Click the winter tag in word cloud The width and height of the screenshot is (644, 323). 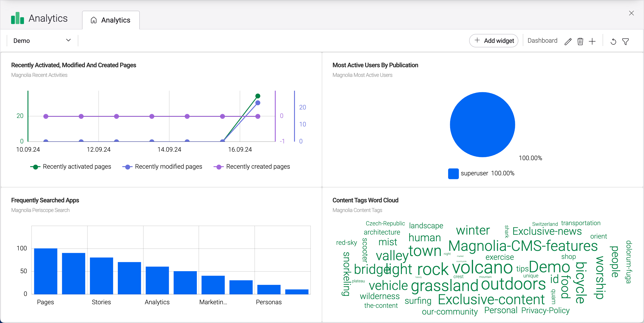pyautogui.click(x=473, y=230)
